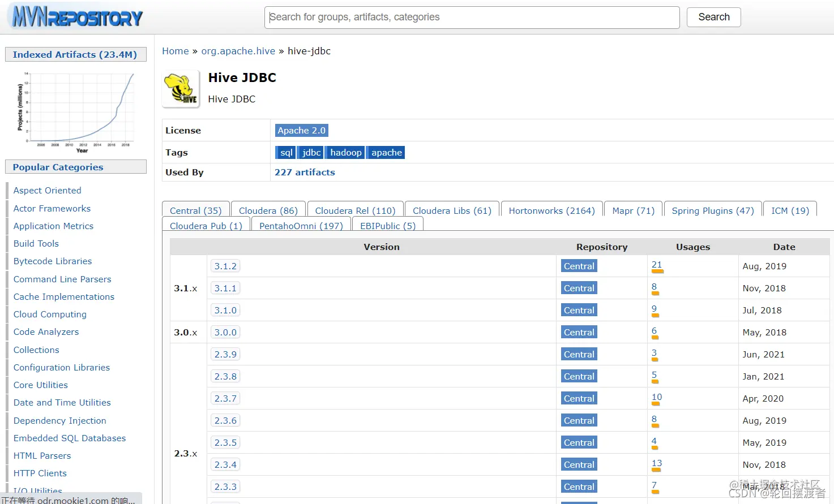Open version 3.1.0
Viewport: 834px width, 504px height.
pyautogui.click(x=225, y=310)
